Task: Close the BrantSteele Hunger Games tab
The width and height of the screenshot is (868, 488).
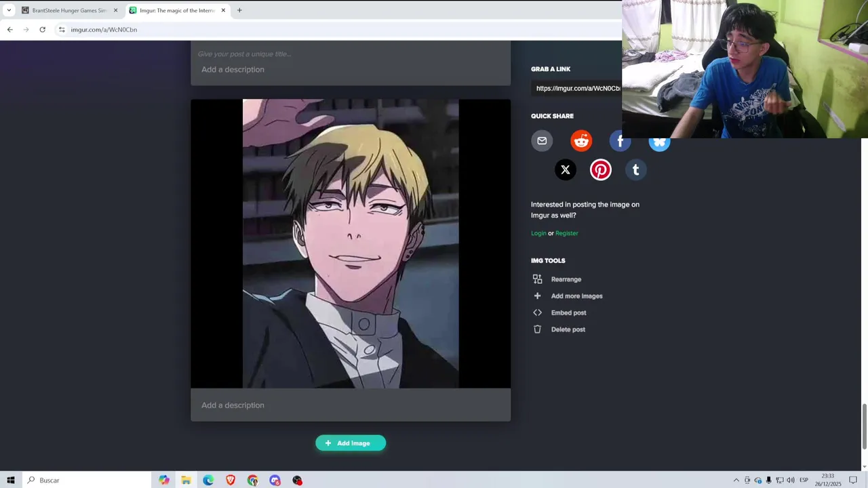Action: [115, 10]
